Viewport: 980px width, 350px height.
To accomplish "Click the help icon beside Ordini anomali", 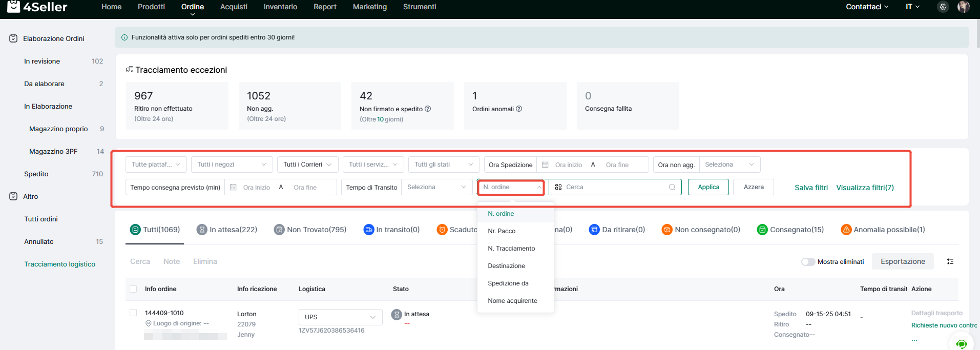I will point(519,109).
